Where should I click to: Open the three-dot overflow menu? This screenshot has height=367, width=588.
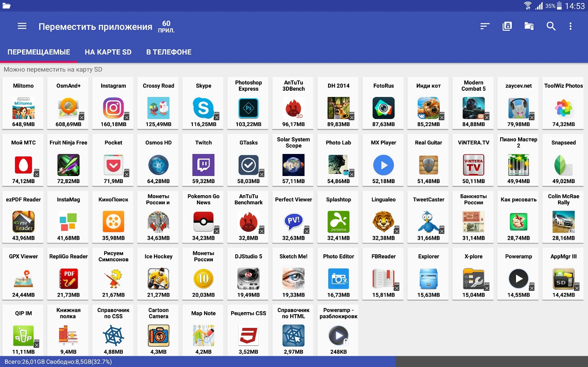pyautogui.click(x=571, y=26)
